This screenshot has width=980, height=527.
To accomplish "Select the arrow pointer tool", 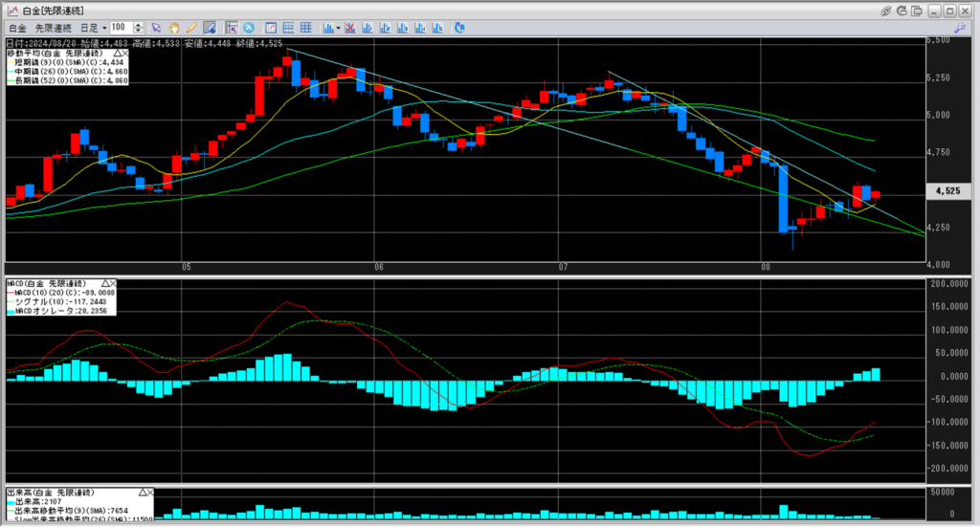I will [x=157, y=28].
